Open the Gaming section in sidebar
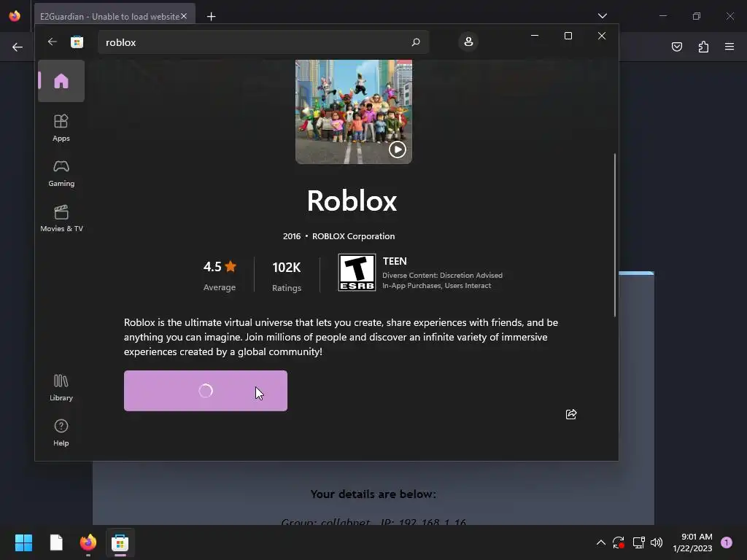Image resolution: width=747 pixels, height=560 pixels. click(x=61, y=174)
